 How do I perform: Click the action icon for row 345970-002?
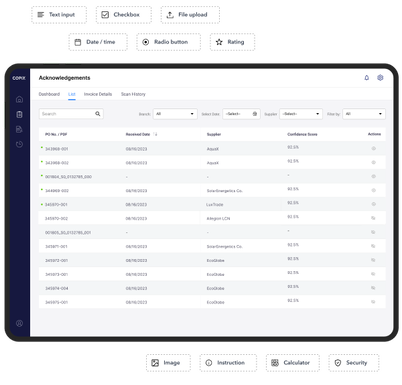373,218
